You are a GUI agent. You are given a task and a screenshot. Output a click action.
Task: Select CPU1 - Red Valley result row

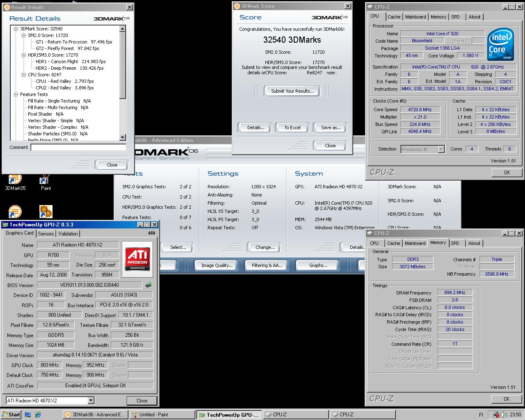pyautogui.click(x=65, y=81)
